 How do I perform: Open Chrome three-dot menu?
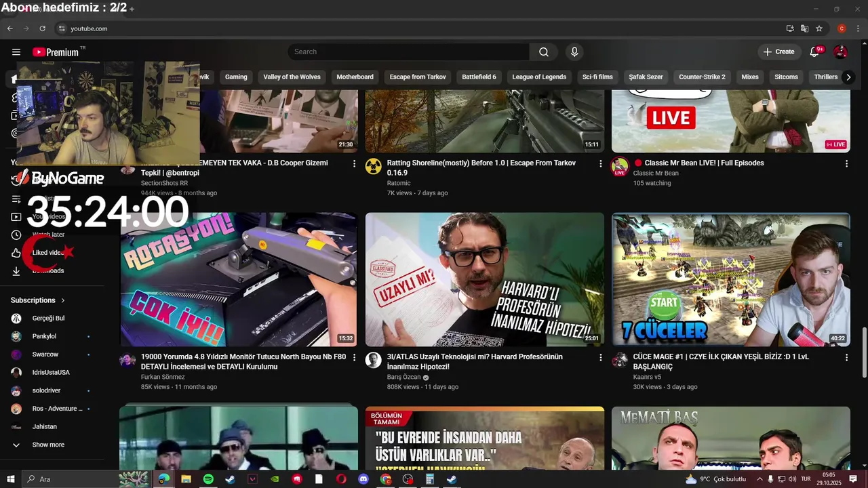[x=858, y=28]
